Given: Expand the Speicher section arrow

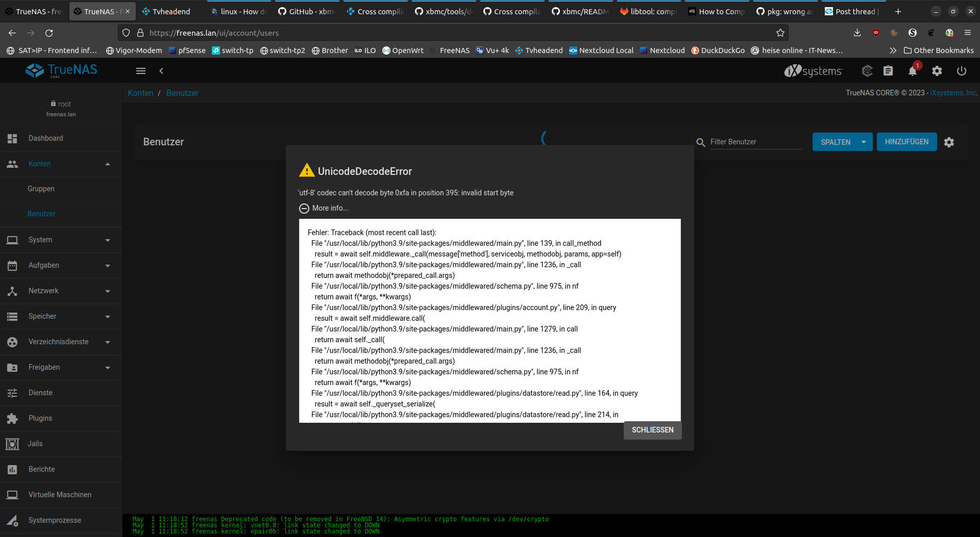Looking at the screenshot, I should pos(108,317).
